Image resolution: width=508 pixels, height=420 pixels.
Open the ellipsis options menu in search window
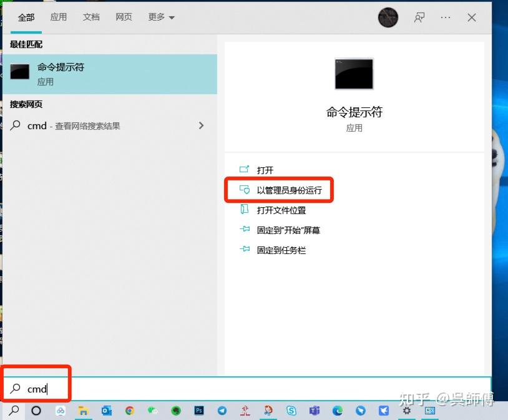pos(446,17)
